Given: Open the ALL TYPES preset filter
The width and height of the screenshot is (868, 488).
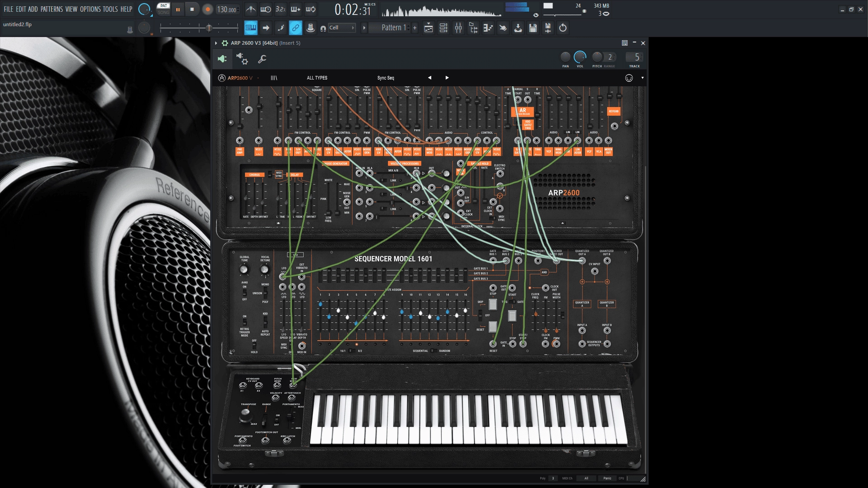Looking at the screenshot, I should [317, 78].
